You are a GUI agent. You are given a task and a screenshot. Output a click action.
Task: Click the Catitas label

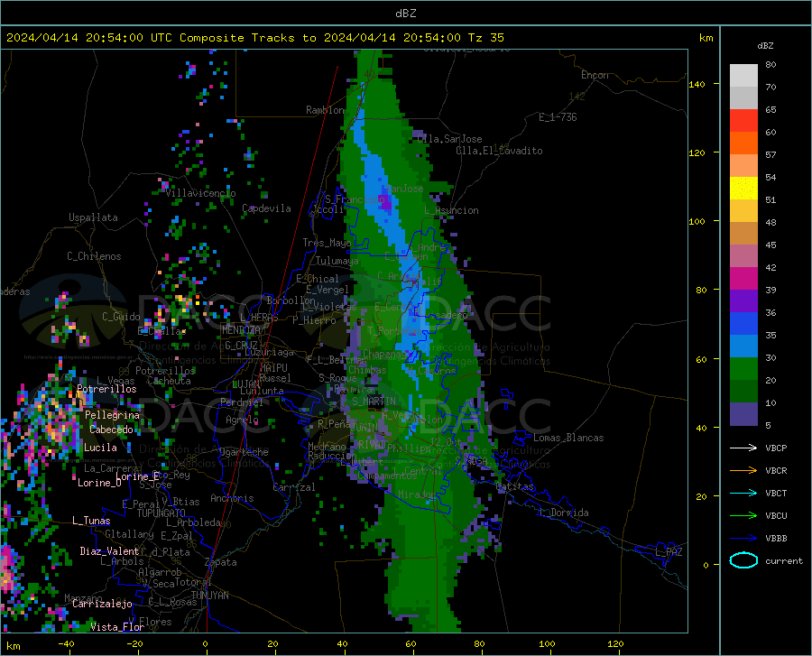515,486
